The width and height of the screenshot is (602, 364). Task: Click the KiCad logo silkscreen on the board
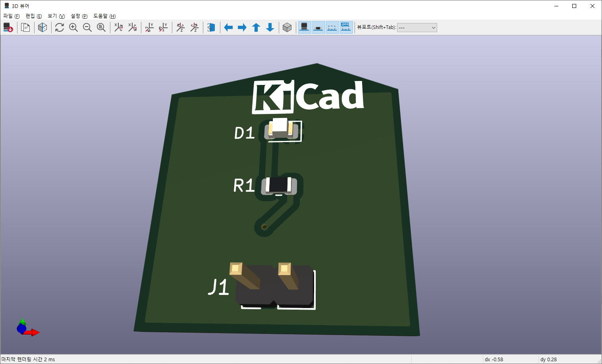click(308, 96)
